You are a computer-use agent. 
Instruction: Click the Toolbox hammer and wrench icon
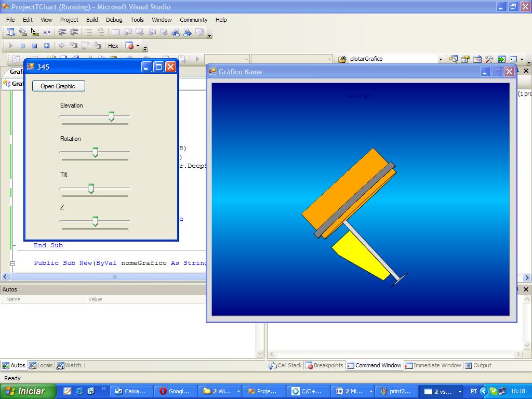click(x=489, y=59)
